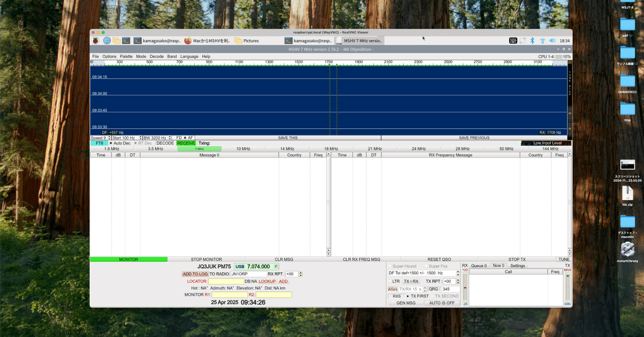This screenshot has height=337, width=644.
Task: Click the GEN MSG button
Action: pyautogui.click(x=406, y=303)
